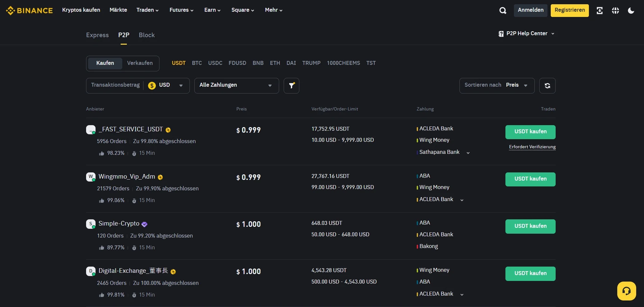Open the Square dropdown menu
This screenshot has width=644, height=307.
(x=243, y=10)
